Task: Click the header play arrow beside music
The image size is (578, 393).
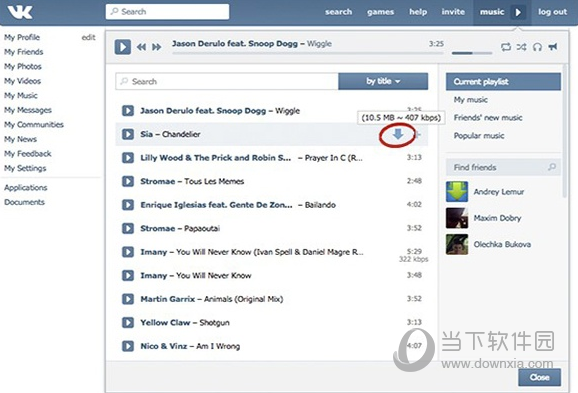Action: pyautogui.click(x=518, y=12)
